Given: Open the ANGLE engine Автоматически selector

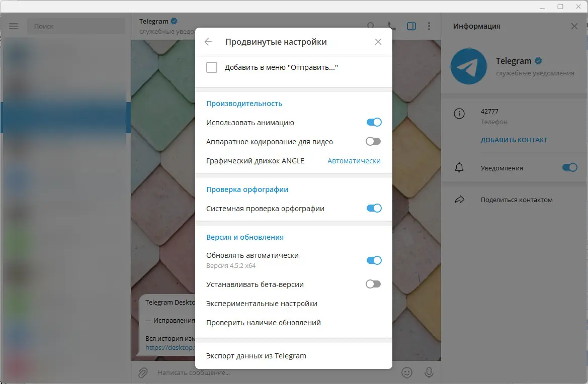Looking at the screenshot, I should pos(354,160).
